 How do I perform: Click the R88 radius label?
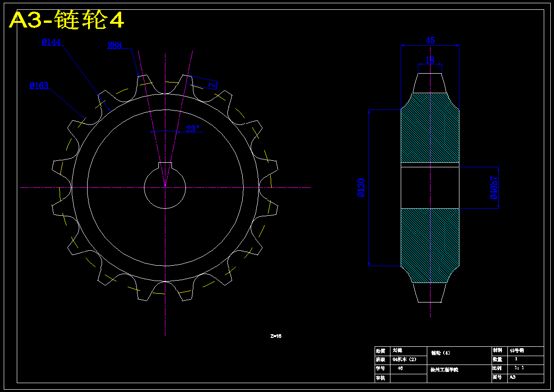tap(115, 45)
